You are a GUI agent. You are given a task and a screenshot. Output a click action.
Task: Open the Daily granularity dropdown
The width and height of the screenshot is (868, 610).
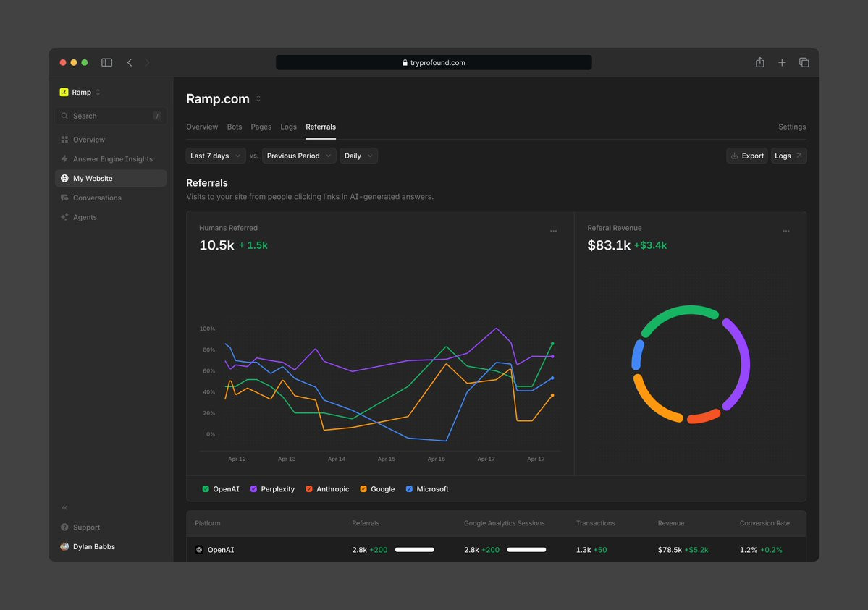pos(359,156)
